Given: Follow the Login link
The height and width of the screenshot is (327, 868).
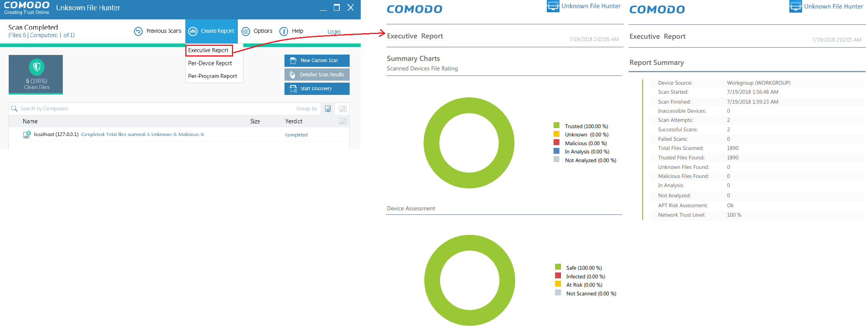Looking at the screenshot, I should 334,32.
